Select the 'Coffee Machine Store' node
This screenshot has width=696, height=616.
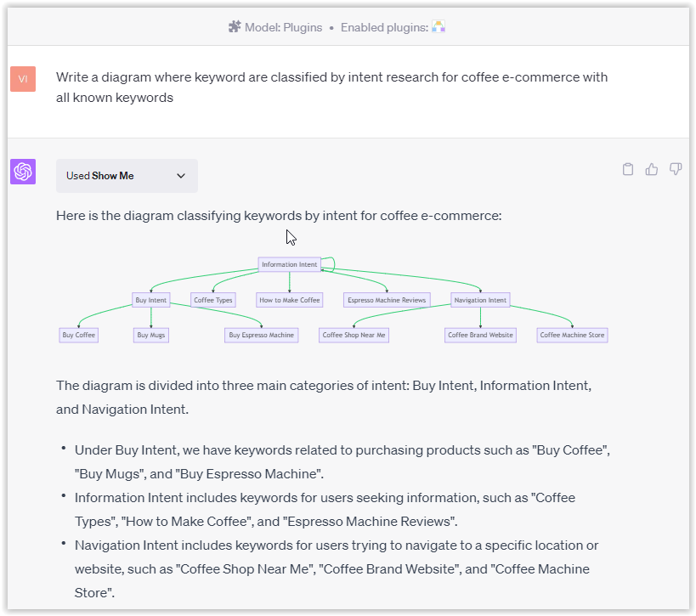pyautogui.click(x=571, y=335)
